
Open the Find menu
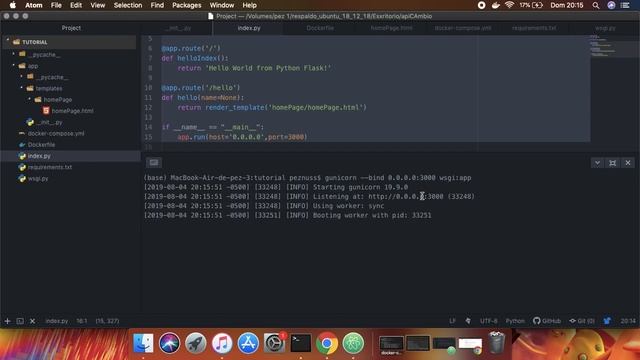[x=157, y=5]
